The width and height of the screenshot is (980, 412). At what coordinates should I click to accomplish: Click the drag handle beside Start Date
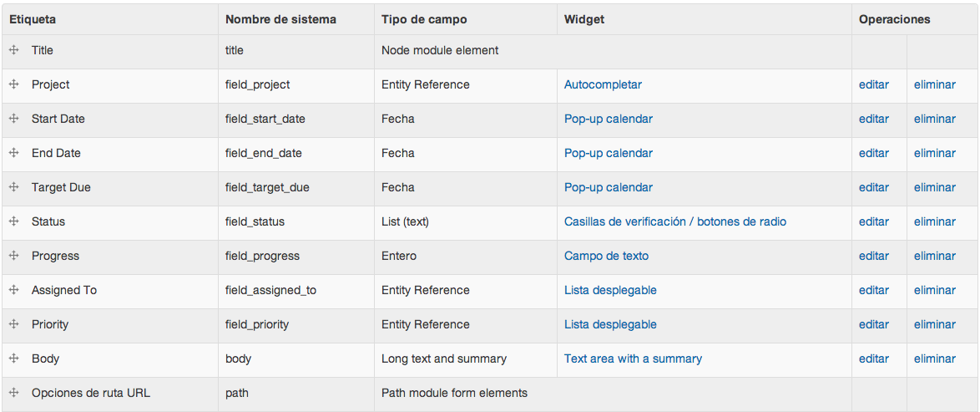pos(14,119)
